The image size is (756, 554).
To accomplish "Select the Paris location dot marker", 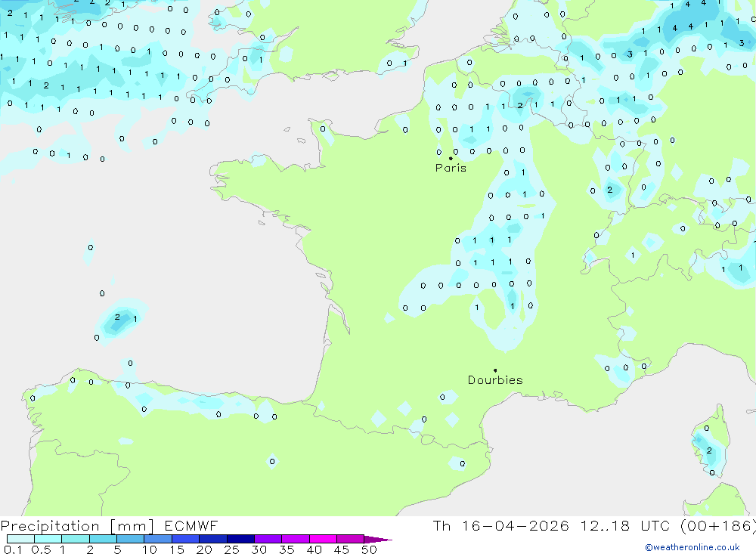I will pos(451,158).
